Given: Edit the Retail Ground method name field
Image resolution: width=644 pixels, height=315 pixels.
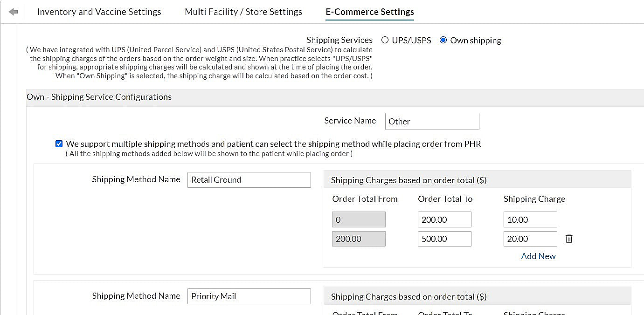Looking at the screenshot, I should [249, 180].
